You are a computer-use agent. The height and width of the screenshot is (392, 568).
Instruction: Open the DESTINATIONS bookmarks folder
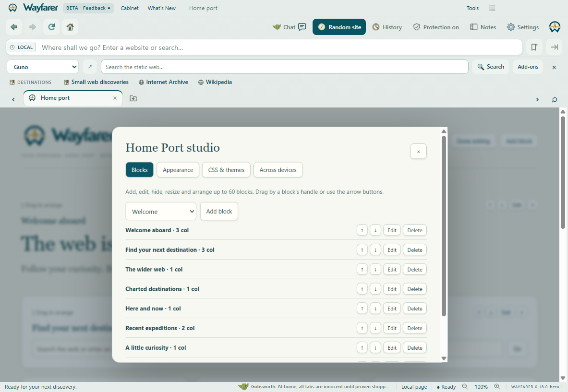[30, 82]
